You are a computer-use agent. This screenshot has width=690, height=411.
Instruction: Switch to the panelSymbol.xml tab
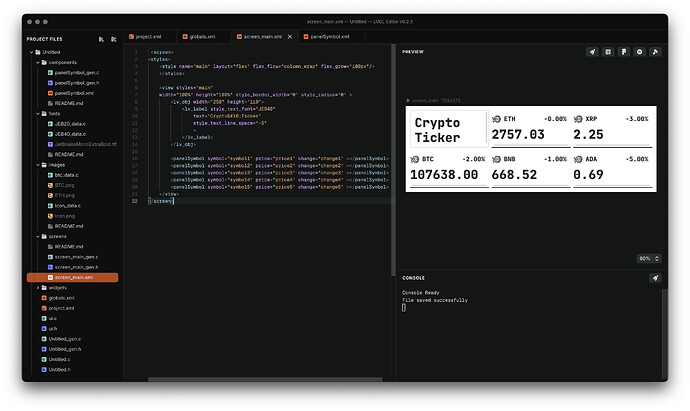[x=330, y=37]
